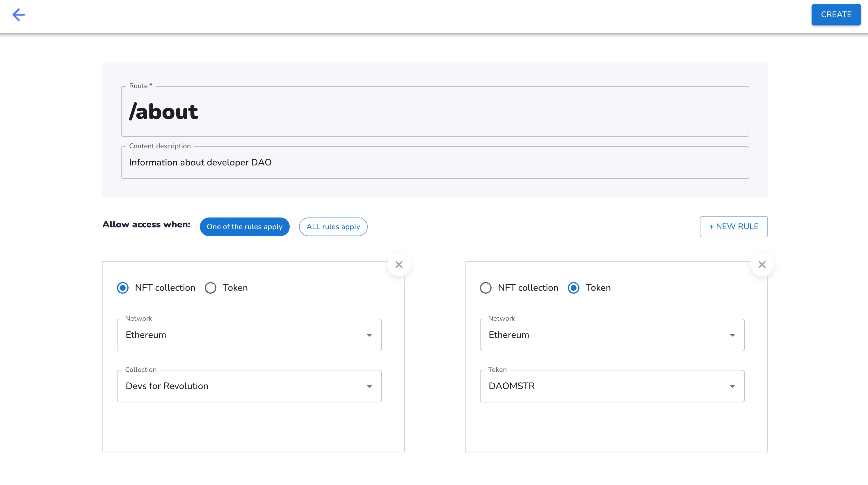Click into the Content description field
The width and height of the screenshot is (868, 485).
click(435, 163)
